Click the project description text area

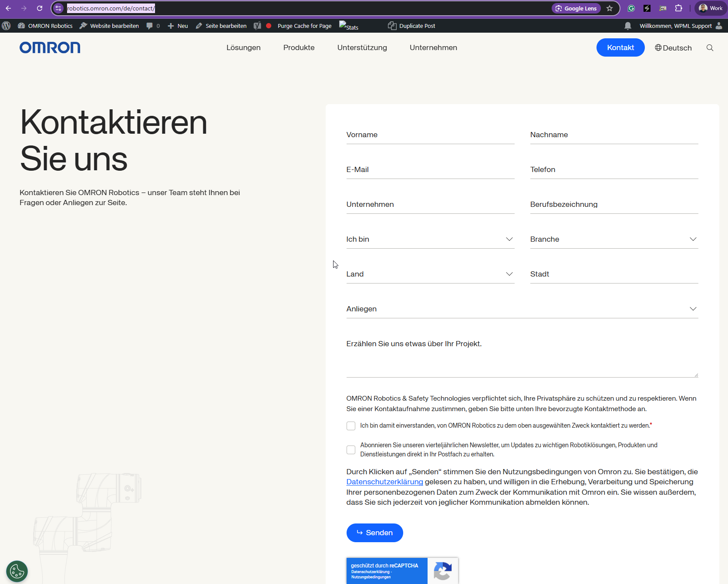[522, 356]
